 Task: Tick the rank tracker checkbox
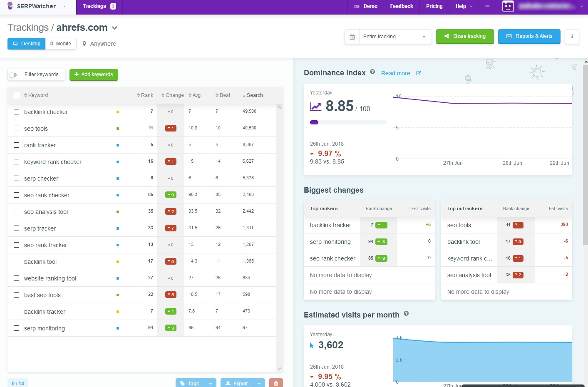17,145
